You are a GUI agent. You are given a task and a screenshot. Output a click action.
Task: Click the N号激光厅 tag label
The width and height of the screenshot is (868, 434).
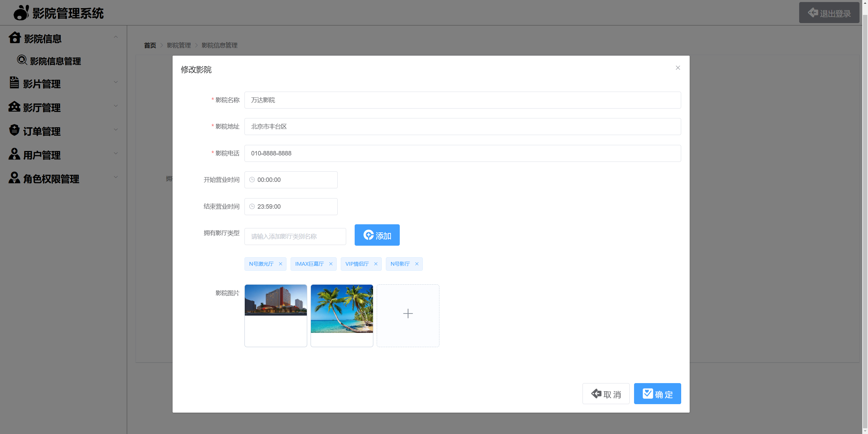(x=261, y=264)
